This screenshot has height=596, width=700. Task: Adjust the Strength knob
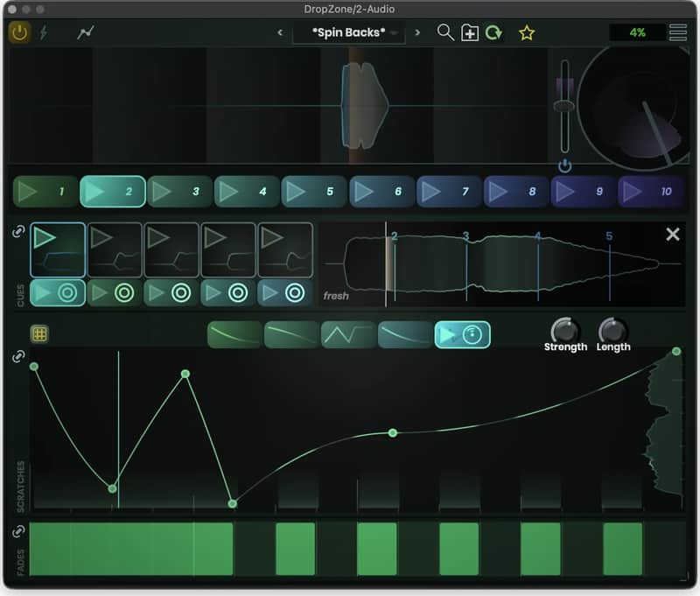click(564, 331)
